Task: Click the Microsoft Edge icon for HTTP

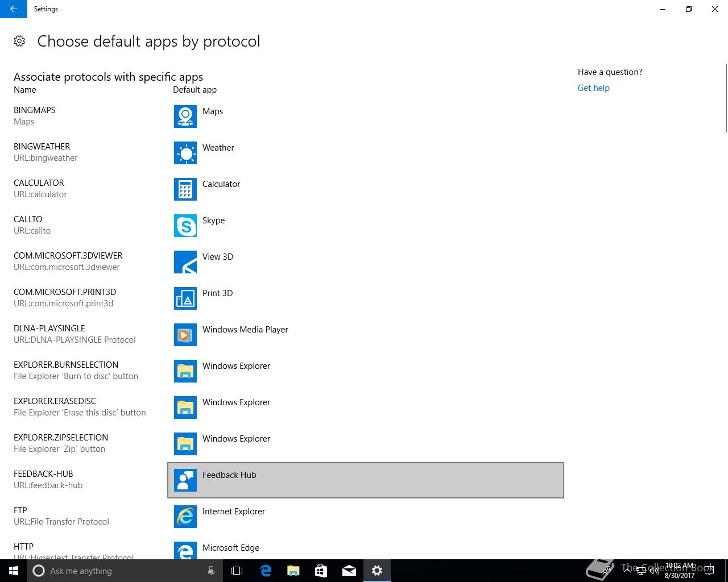Action: (x=185, y=550)
